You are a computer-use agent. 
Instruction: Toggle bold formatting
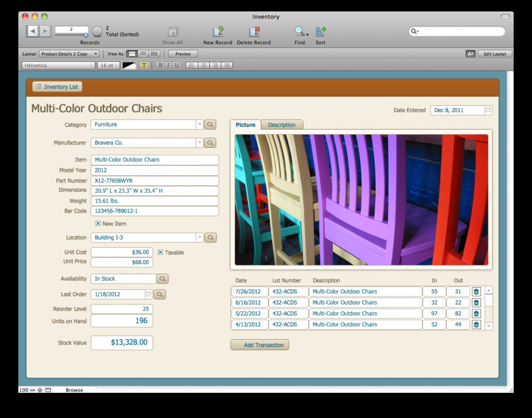point(160,65)
